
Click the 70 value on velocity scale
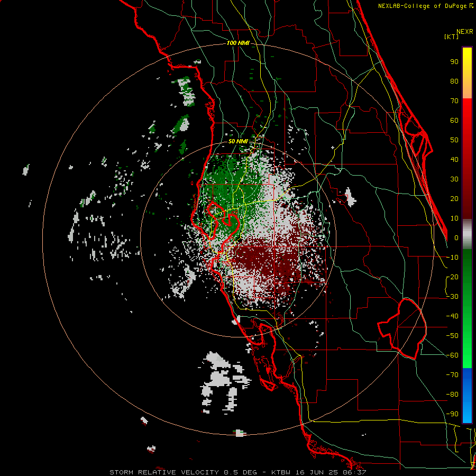454,101
